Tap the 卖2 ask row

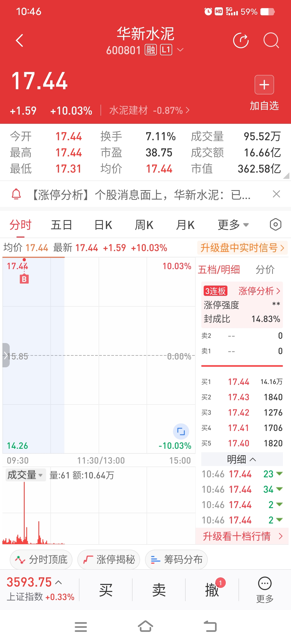coord(242,336)
